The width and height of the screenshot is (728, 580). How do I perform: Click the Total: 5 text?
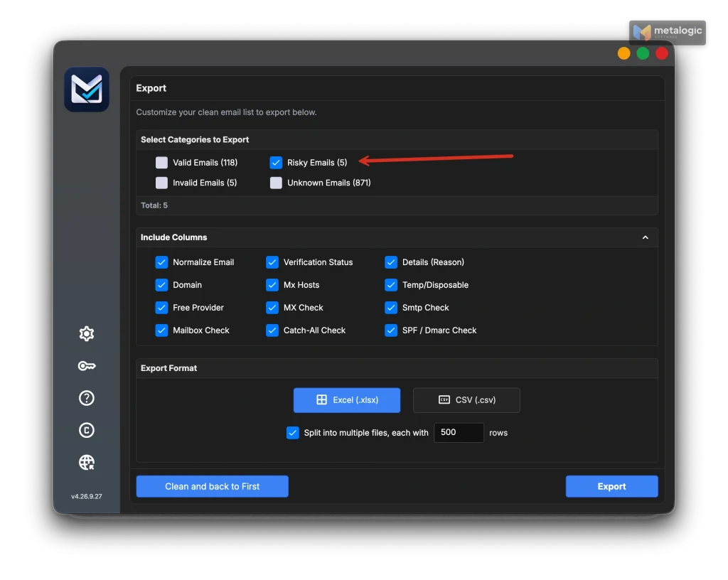154,205
